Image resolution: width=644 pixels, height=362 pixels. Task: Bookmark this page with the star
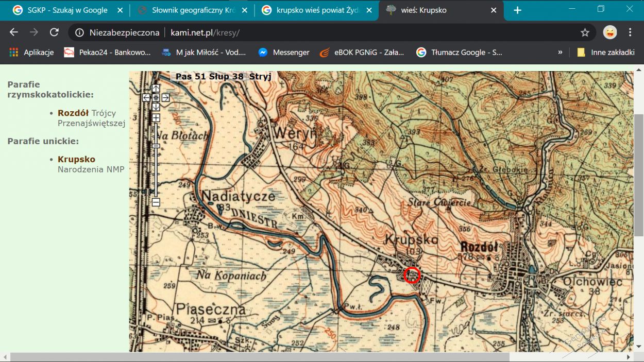tap(585, 32)
